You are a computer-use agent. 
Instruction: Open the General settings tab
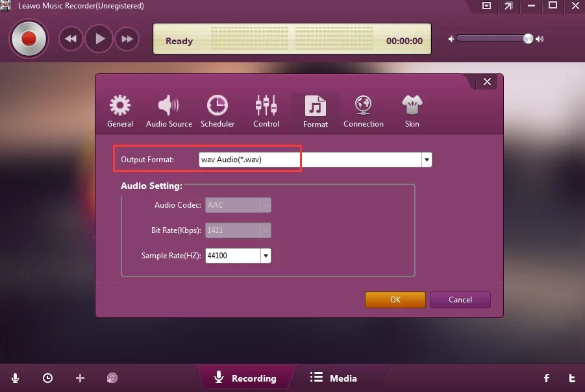[x=119, y=109]
